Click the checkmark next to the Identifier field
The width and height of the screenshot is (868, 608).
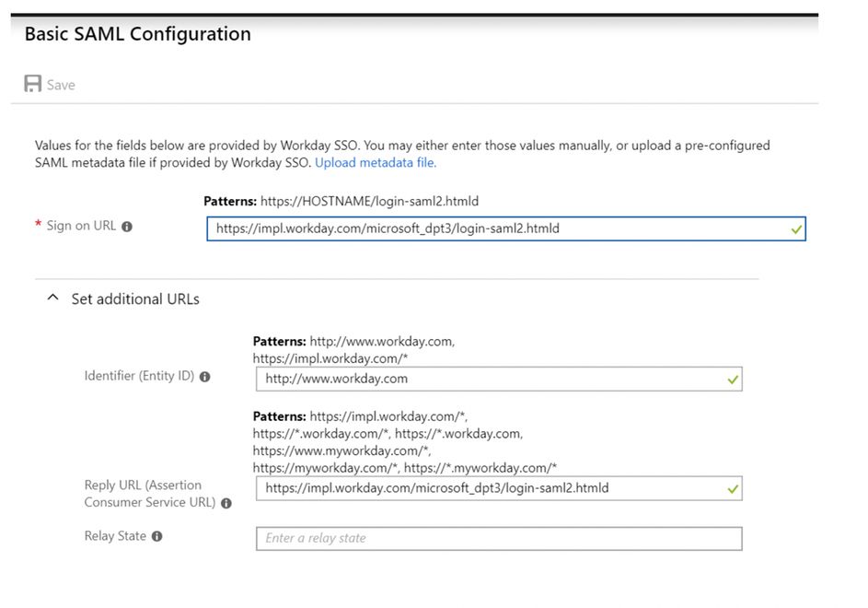point(734,378)
